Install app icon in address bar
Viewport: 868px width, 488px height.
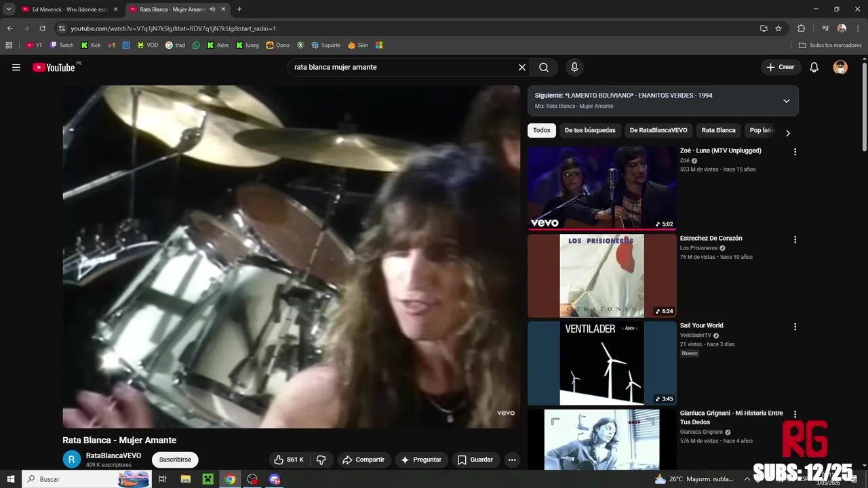[x=764, y=28]
